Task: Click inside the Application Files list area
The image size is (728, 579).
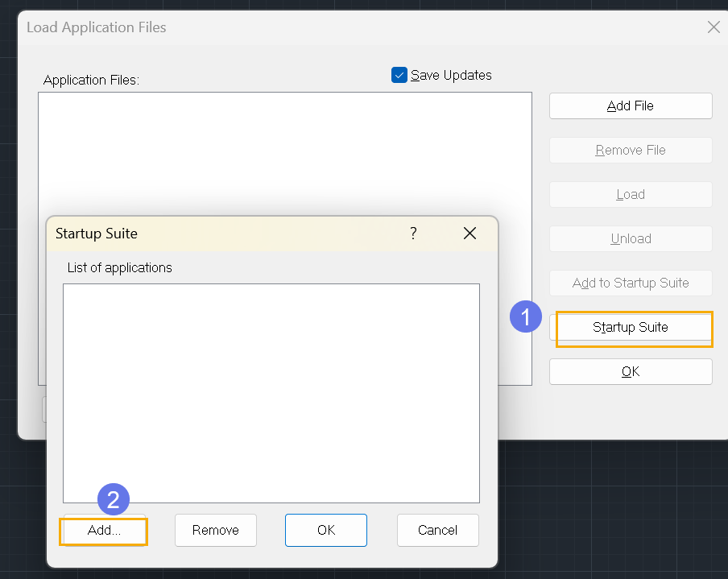Action: tap(284, 153)
